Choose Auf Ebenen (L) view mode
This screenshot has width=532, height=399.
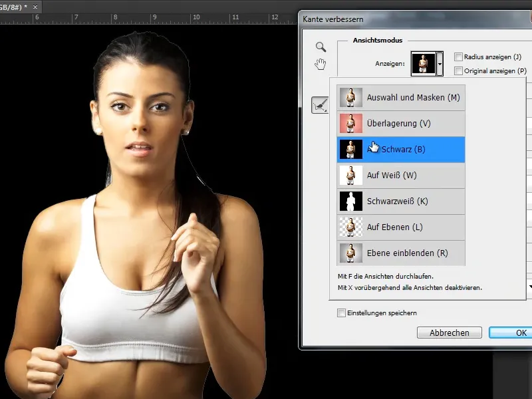[401, 227]
